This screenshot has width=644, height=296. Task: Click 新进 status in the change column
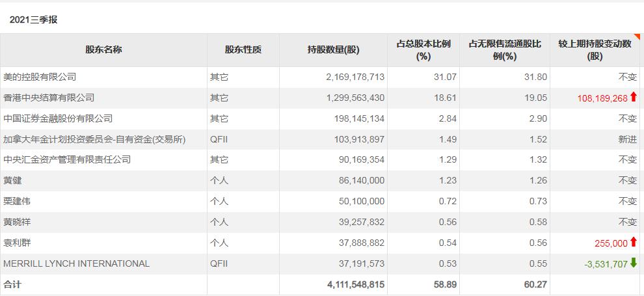[x=627, y=139]
